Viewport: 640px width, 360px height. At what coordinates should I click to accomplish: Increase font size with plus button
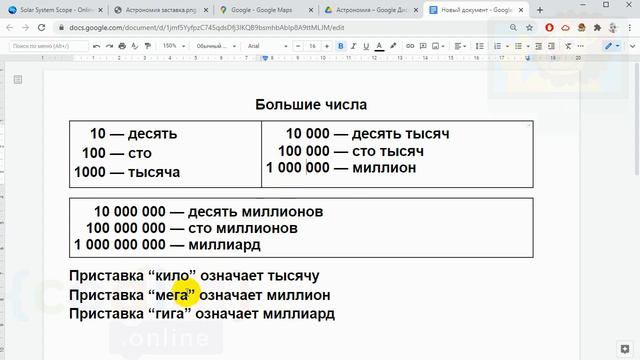click(x=327, y=46)
